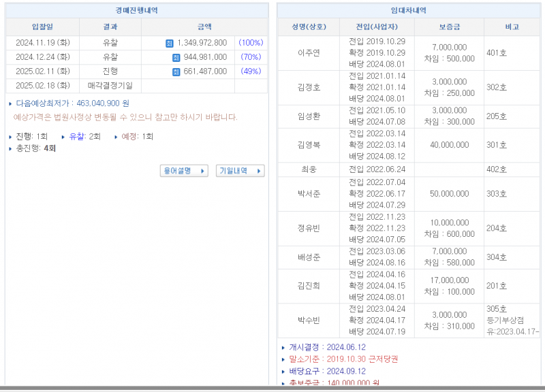Select the 경매진행내역 header tab
Image resolution: width=545 pixels, height=392 pixels.
pyautogui.click(x=136, y=10)
